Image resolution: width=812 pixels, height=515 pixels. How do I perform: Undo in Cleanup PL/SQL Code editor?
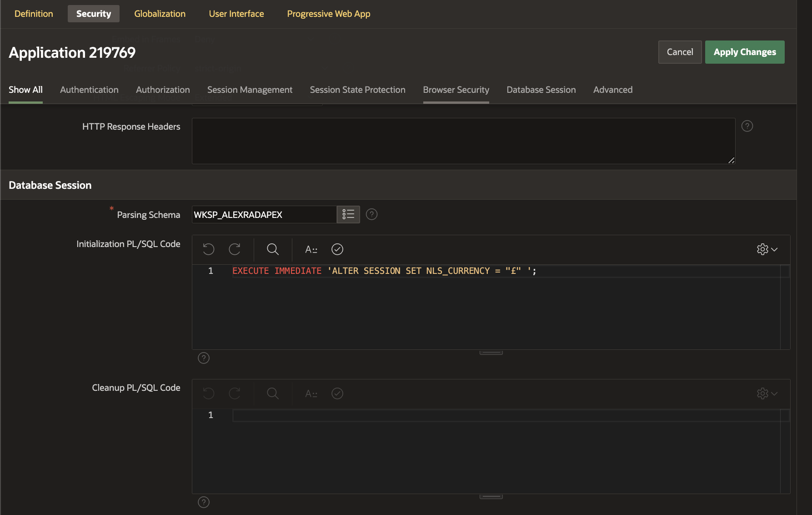208,394
